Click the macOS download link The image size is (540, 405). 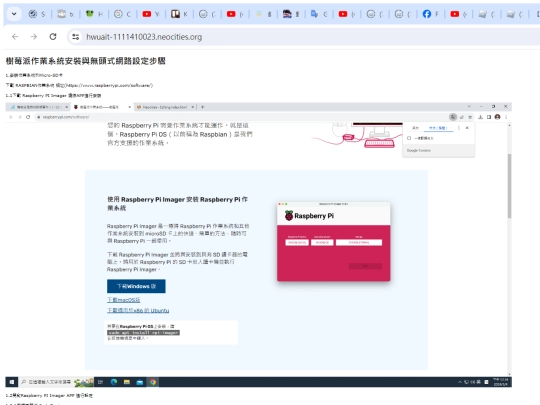(124, 300)
